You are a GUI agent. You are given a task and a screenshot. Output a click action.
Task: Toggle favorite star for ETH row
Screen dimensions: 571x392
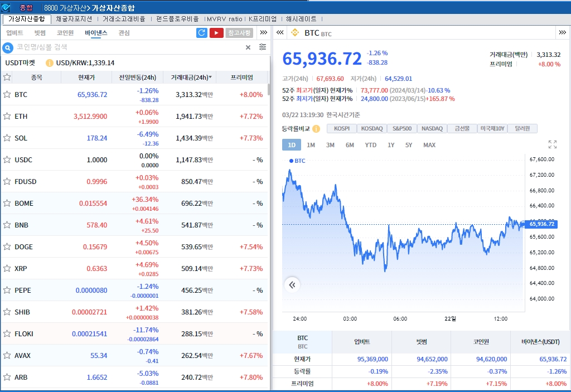[7, 116]
